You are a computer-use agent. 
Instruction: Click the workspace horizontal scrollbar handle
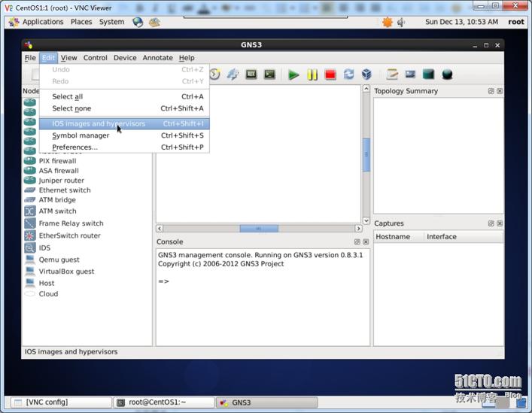click(x=259, y=229)
